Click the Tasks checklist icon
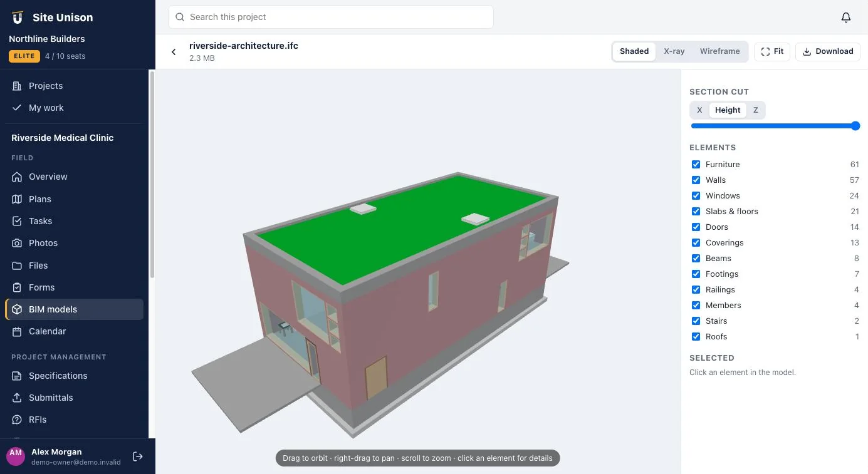This screenshot has width=868, height=474. tap(17, 221)
